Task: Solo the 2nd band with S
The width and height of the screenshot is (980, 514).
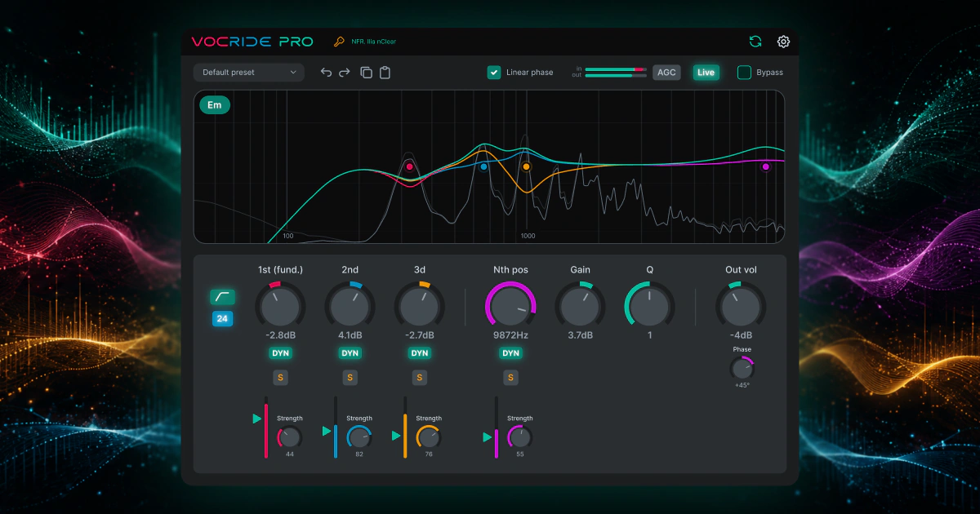Action: 350,378
